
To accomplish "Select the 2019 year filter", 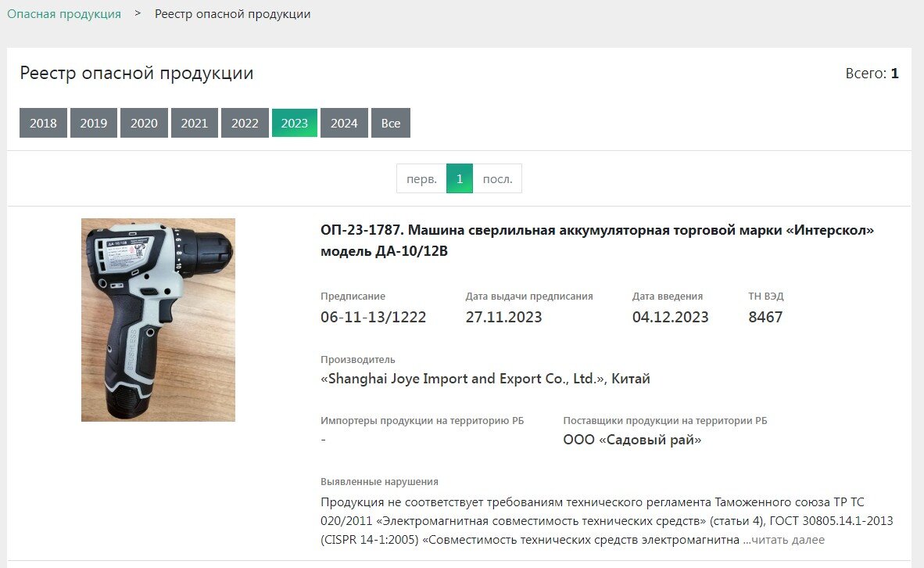I will coord(94,123).
